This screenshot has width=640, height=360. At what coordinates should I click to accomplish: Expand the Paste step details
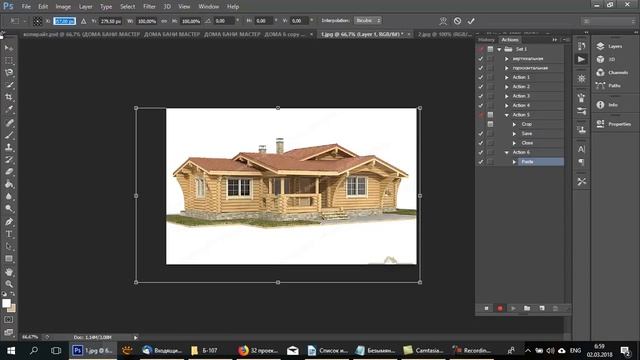(x=514, y=162)
